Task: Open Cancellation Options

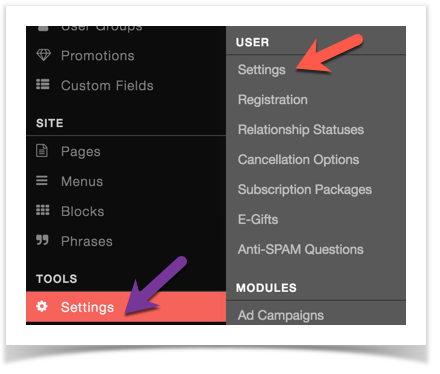Action: (298, 160)
